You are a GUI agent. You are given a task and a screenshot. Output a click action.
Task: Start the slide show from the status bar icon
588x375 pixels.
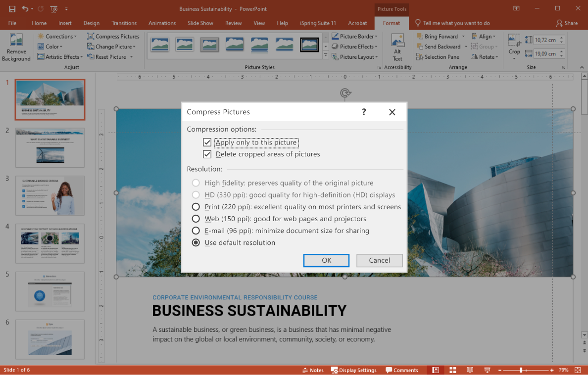tap(487, 370)
